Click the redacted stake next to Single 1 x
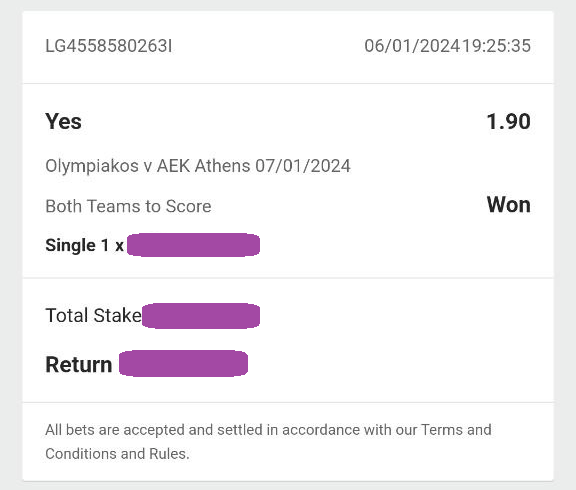Image resolution: width=576 pixels, height=490 pixels. 193,245
